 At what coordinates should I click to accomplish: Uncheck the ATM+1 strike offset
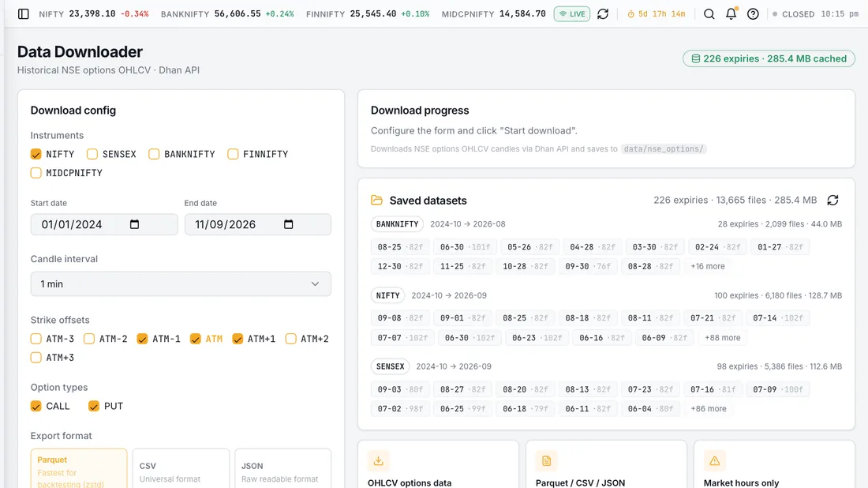tap(238, 339)
